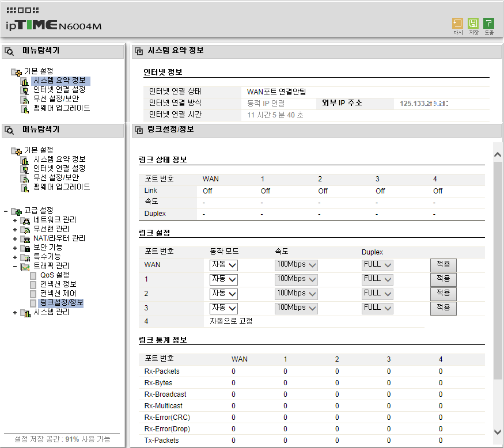Click upgrade icon beside upper 펌웨어 업그레이드

25,109
